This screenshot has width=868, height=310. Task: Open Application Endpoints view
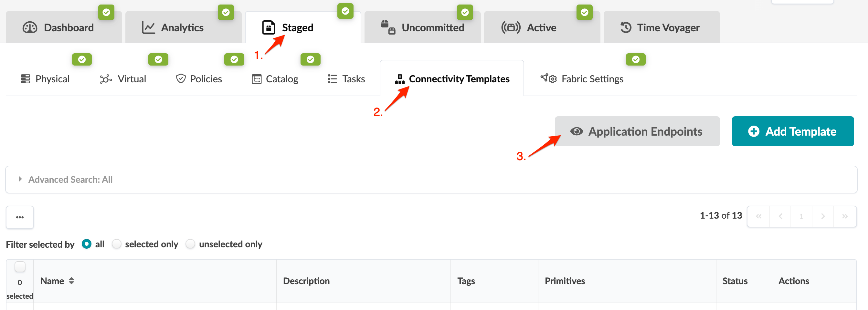637,131
